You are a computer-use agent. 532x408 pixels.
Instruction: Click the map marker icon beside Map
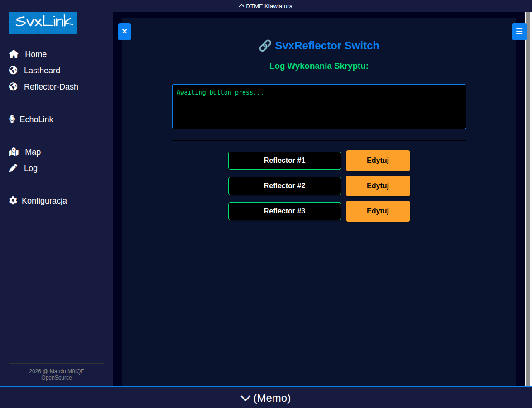pyautogui.click(x=14, y=152)
